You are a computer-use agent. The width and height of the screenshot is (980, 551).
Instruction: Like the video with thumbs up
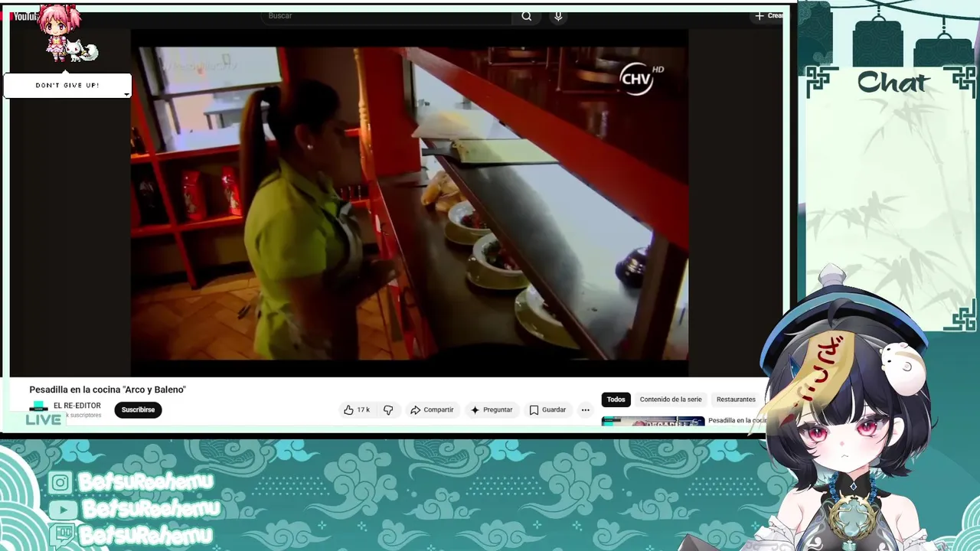pos(357,410)
